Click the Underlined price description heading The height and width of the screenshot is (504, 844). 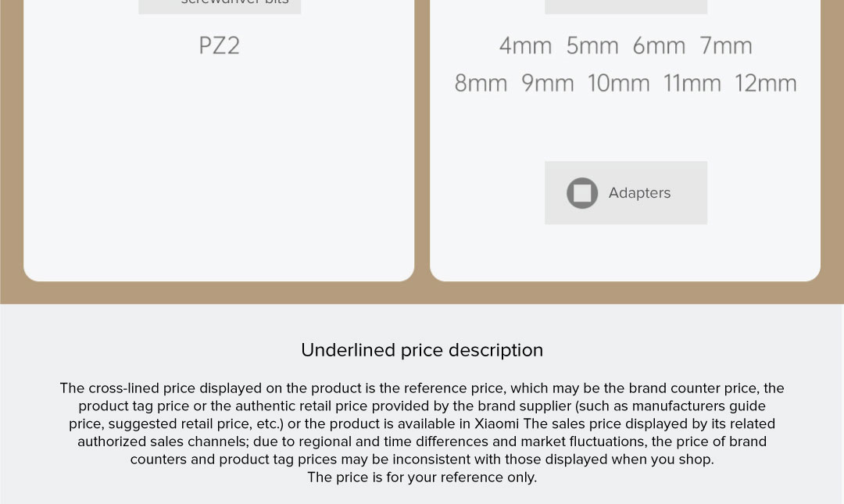(422, 350)
